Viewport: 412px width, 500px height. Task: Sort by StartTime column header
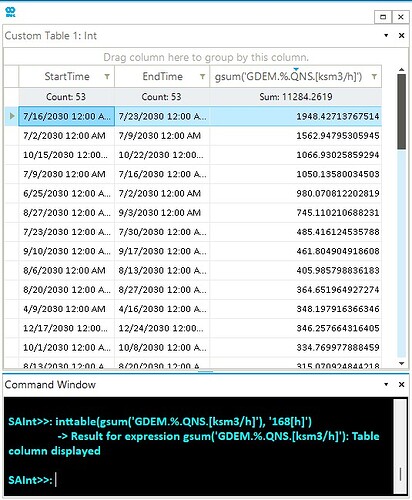click(67, 77)
